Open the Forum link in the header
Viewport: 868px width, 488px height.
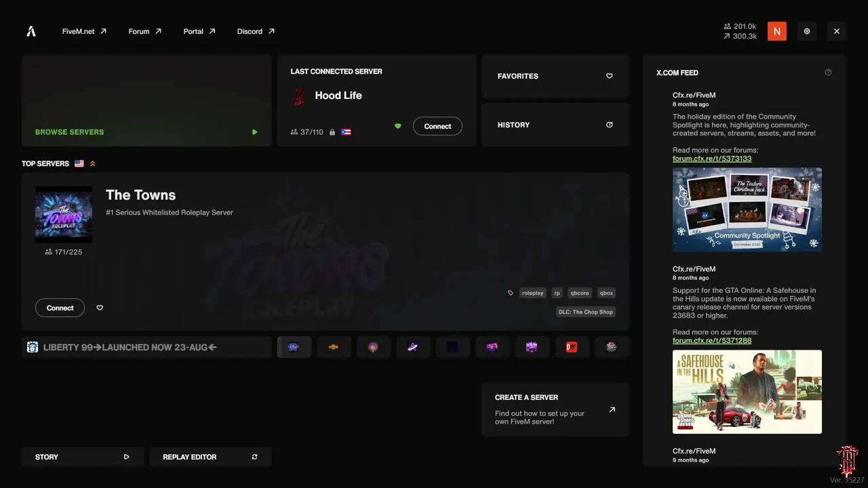[x=145, y=31]
